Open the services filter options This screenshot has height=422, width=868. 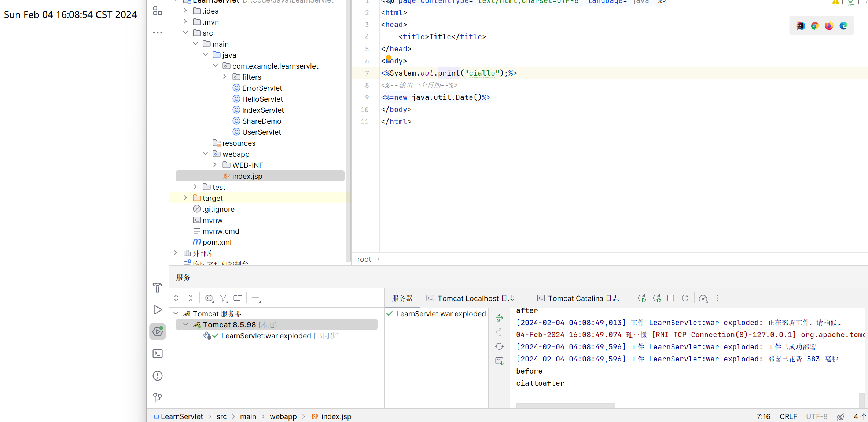pos(224,298)
